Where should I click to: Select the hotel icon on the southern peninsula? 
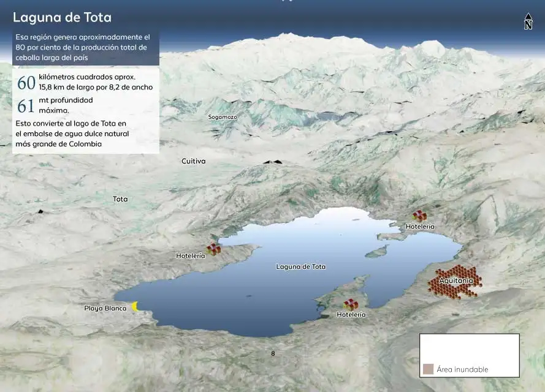[351, 304]
